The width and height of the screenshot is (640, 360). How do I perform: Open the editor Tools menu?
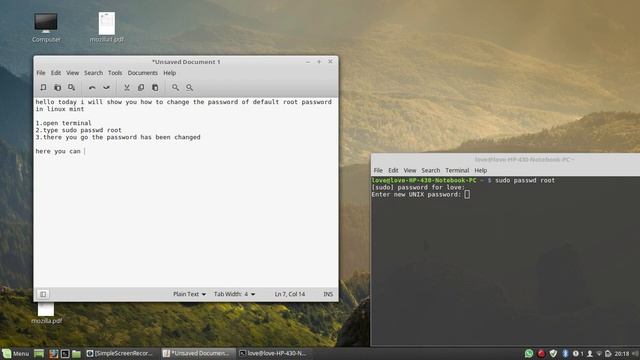tap(115, 73)
